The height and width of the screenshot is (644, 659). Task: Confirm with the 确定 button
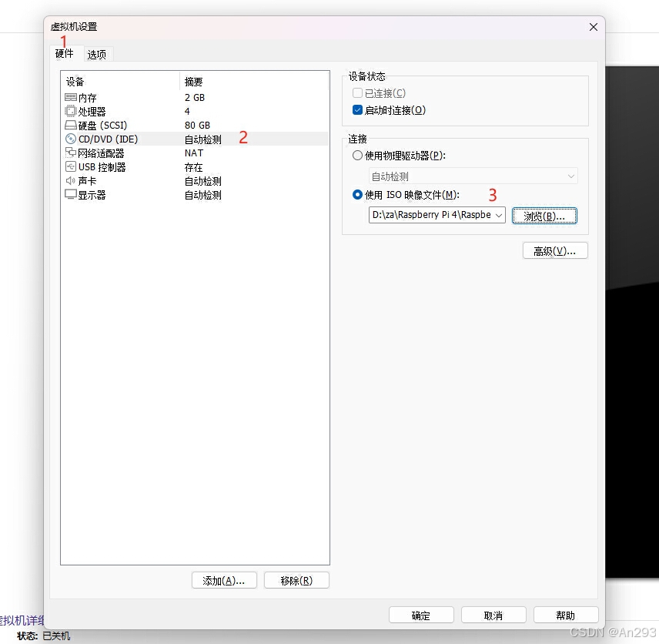[421, 615]
